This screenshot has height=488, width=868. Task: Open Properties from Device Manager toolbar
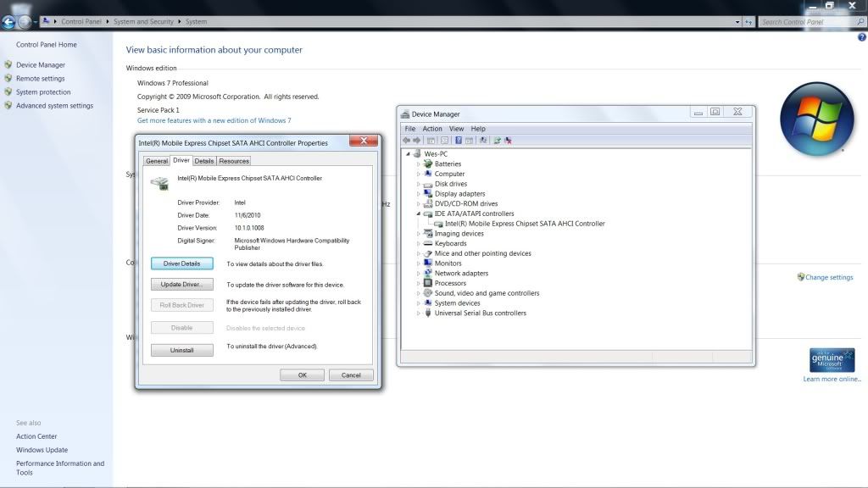point(444,141)
